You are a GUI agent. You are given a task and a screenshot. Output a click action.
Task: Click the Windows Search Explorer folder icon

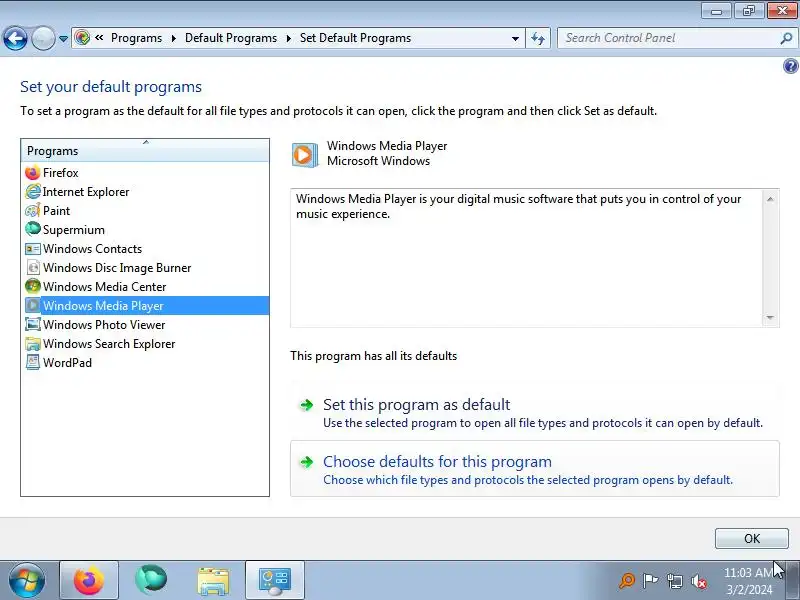coord(33,344)
